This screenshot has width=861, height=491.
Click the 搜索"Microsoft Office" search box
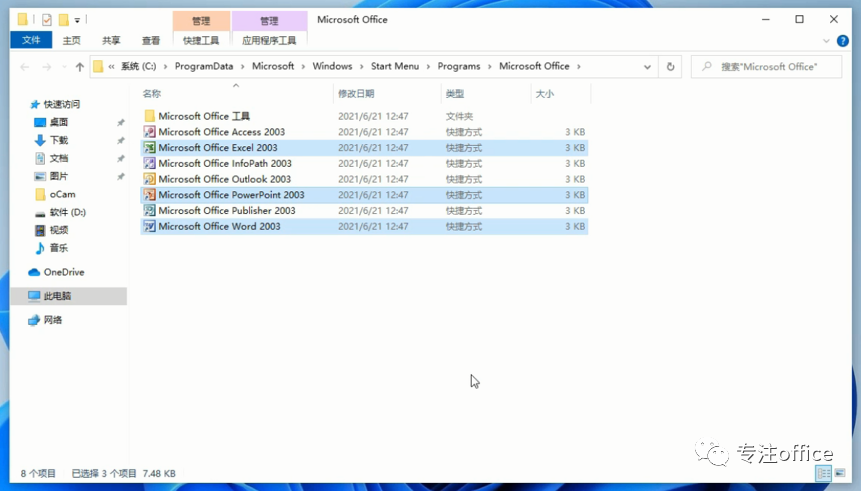point(766,66)
